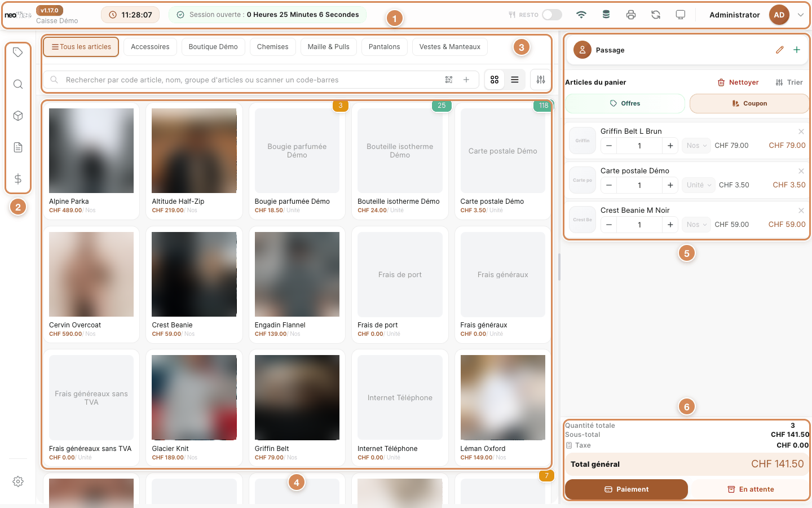The height and width of the screenshot is (508, 812).
Task: Remove Carte postale Démo from cart
Action: (801, 171)
